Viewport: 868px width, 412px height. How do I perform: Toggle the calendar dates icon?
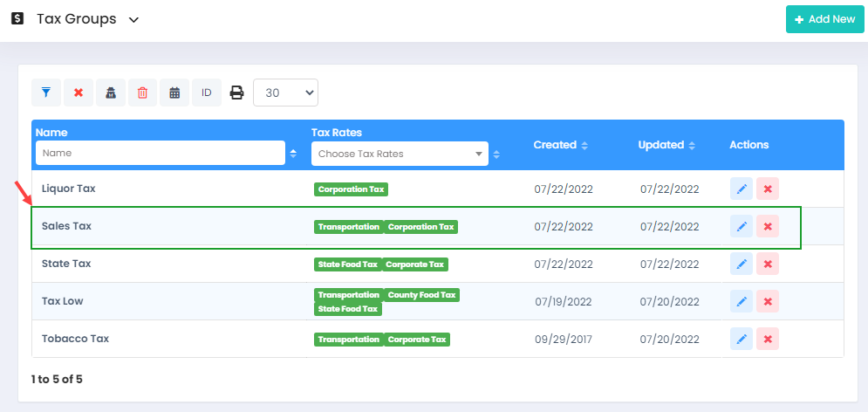pos(174,93)
